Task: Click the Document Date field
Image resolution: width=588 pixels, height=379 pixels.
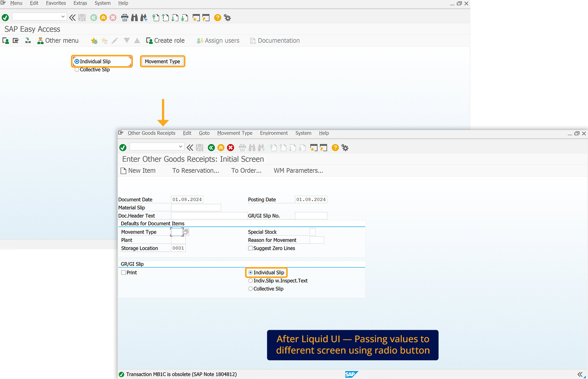Action: (x=187, y=200)
